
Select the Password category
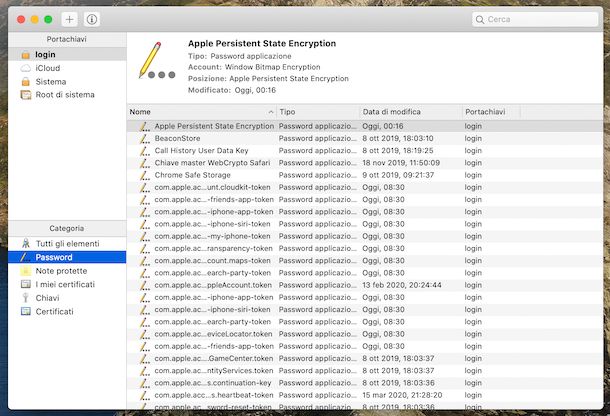(x=67, y=257)
